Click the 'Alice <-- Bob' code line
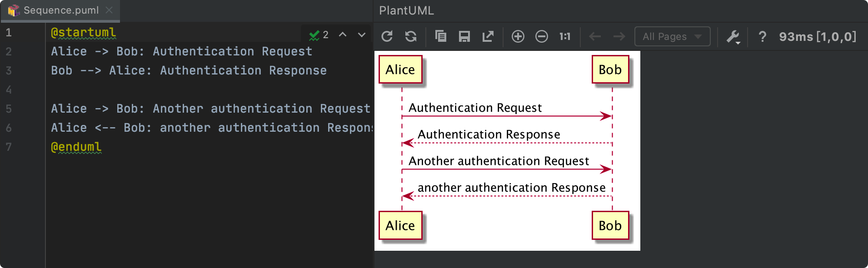 click(212, 128)
